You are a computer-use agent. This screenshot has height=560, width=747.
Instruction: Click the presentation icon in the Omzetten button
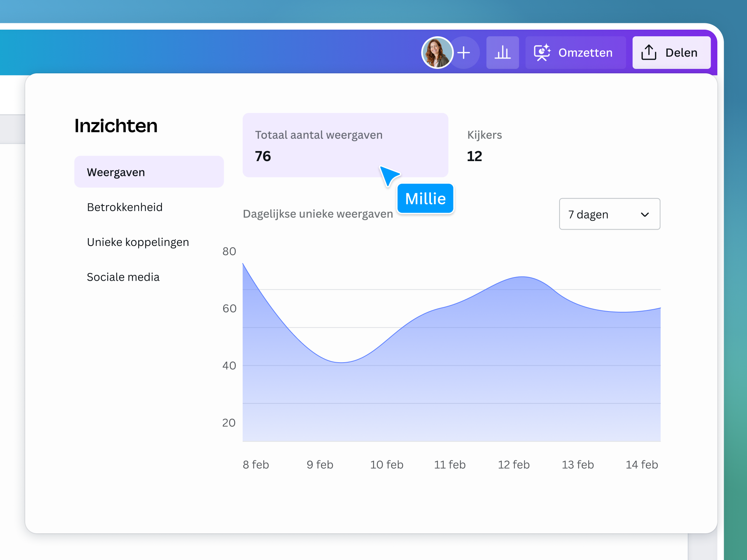point(542,53)
